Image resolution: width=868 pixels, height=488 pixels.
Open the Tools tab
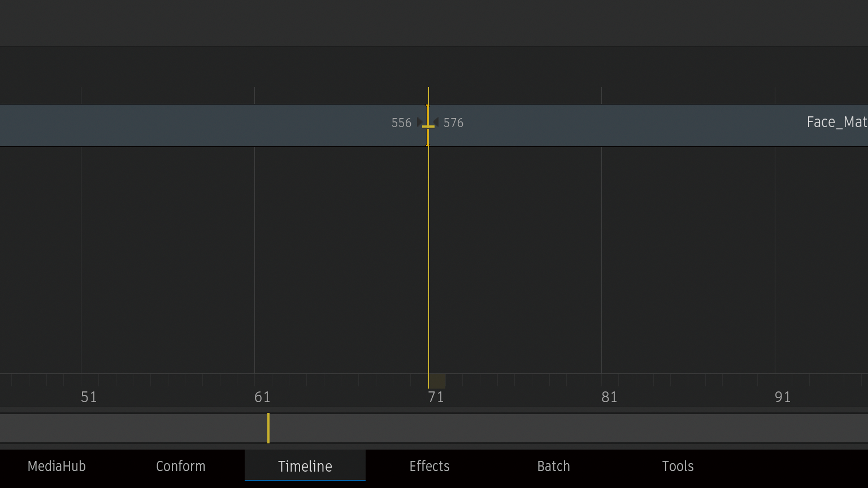(x=678, y=466)
